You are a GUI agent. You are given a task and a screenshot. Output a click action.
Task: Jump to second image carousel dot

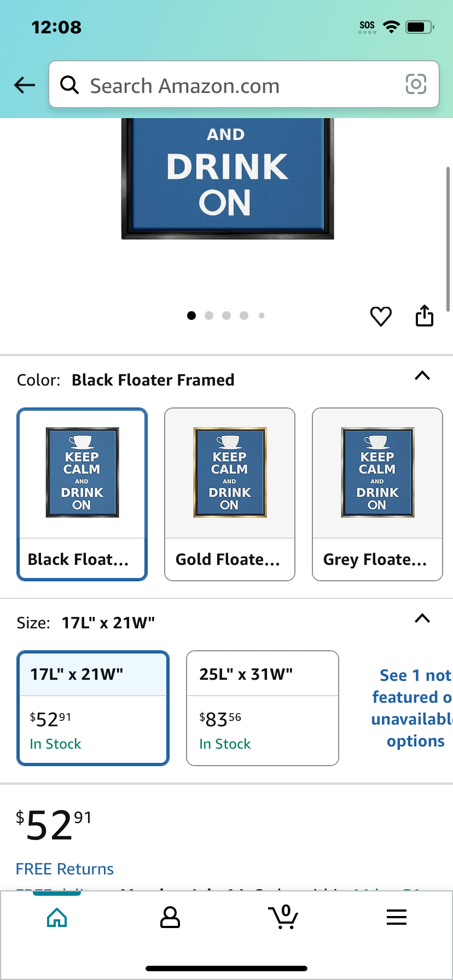pos(209,316)
